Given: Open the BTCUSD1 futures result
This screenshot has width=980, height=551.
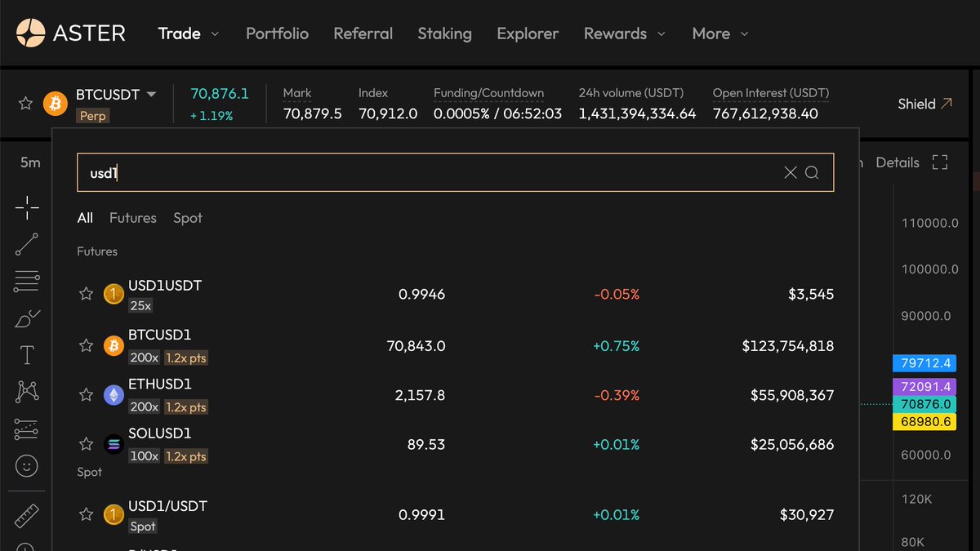Looking at the screenshot, I should pyautogui.click(x=456, y=346).
